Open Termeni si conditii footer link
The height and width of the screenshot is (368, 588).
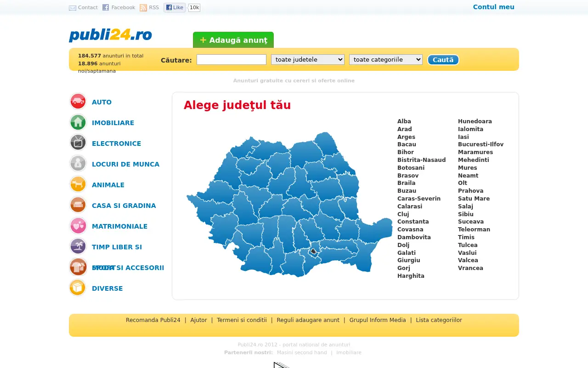tap(242, 320)
